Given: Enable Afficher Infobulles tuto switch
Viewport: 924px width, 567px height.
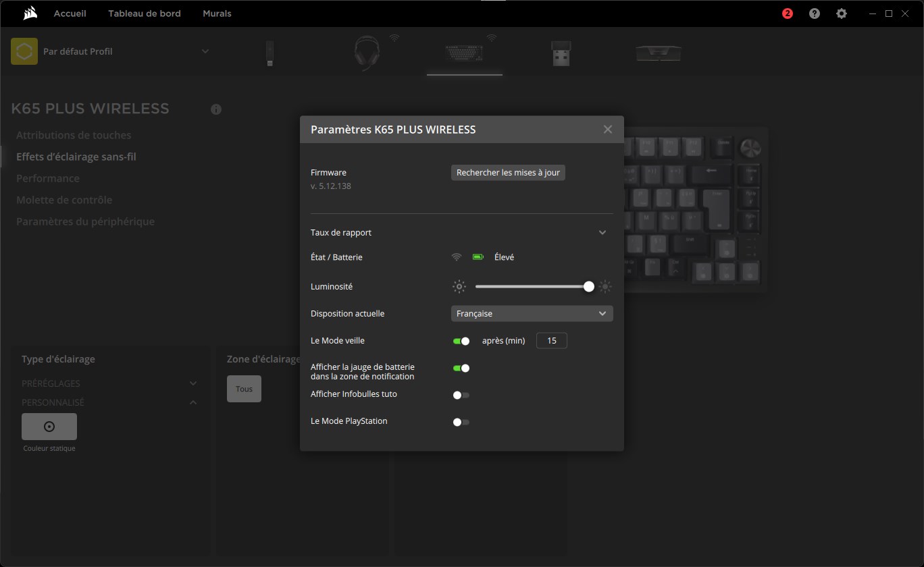Looking at the screenshot, I should 461,395.
